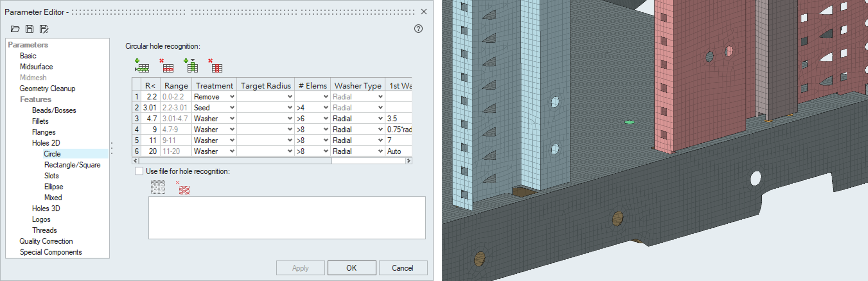Open # Elems dropdown in row 3

click(x=326, y=119)
